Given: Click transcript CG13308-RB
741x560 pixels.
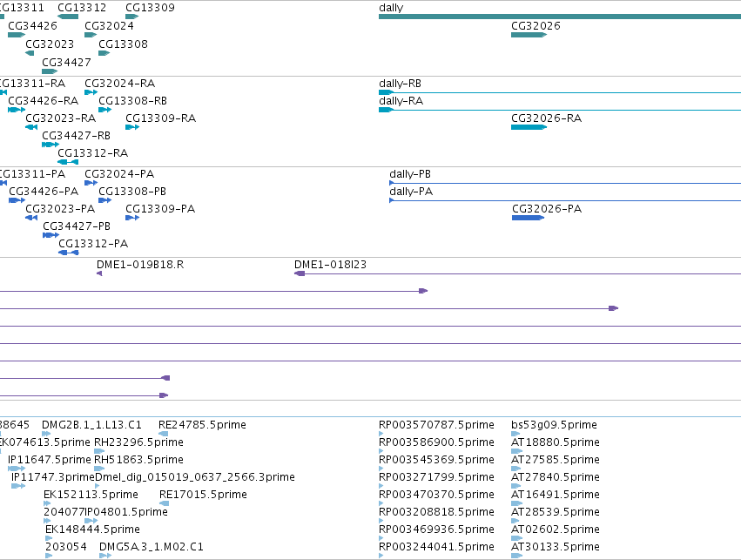Looking at the screenshot, I should click(104, 110).
